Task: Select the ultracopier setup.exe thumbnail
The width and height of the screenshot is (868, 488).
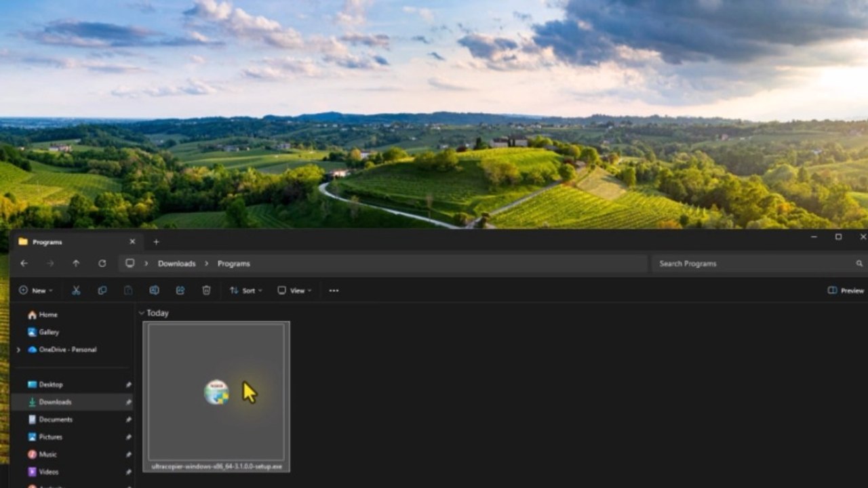Action: 216,392
